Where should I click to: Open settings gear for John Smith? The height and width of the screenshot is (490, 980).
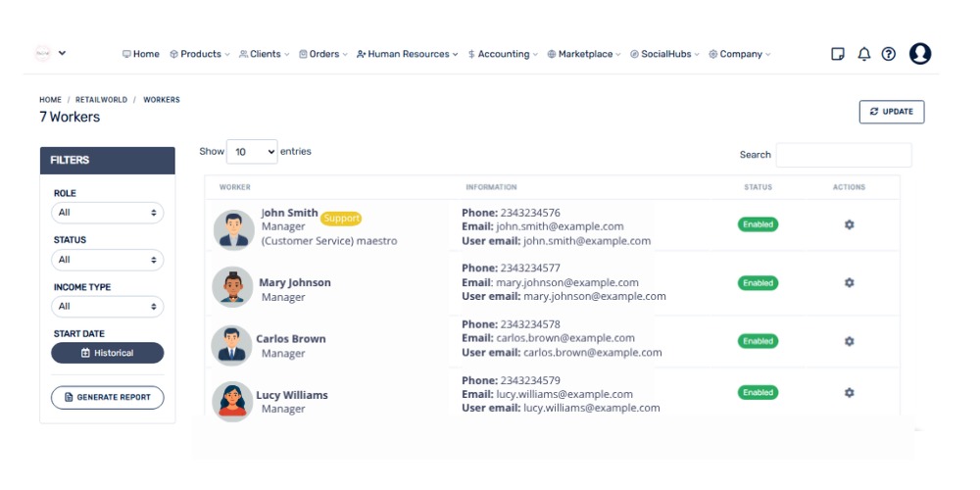pos(849,224)
